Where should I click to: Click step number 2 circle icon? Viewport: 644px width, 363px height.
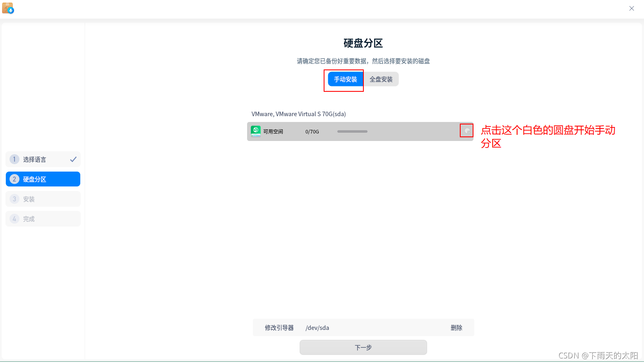click(x=14, y=179)
